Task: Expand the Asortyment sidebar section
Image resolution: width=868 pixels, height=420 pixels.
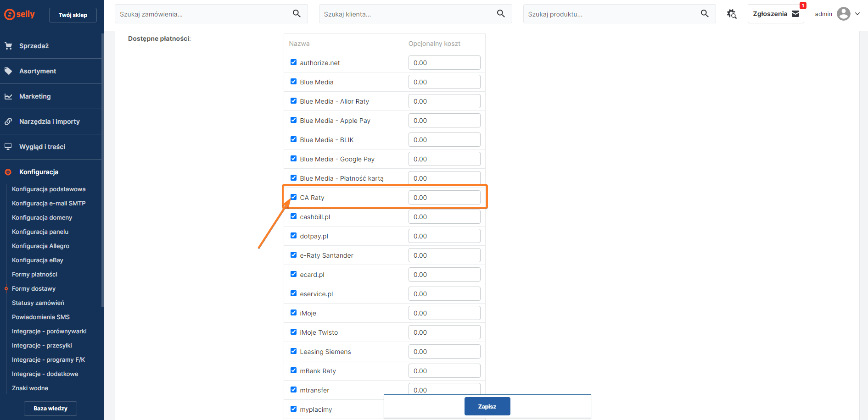Action: tap(38, 71)
